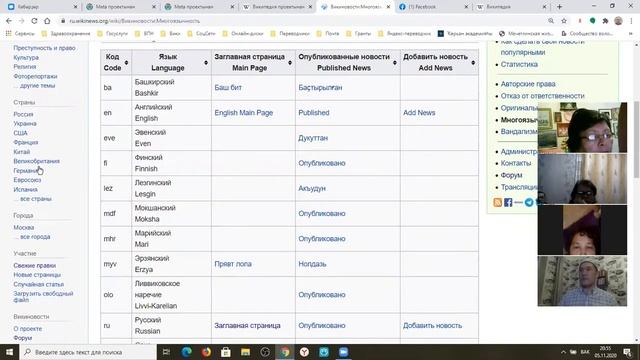Viewport: 640px width, 360px height.
Task: Open the Форум link in the right box
Action: coord(511,175)
